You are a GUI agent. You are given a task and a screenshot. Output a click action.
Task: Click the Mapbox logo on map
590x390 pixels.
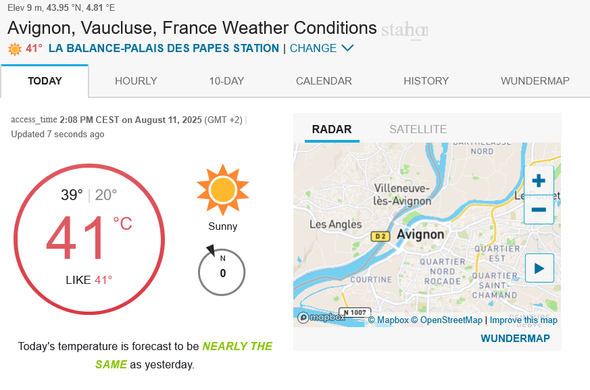coord(321,317)
